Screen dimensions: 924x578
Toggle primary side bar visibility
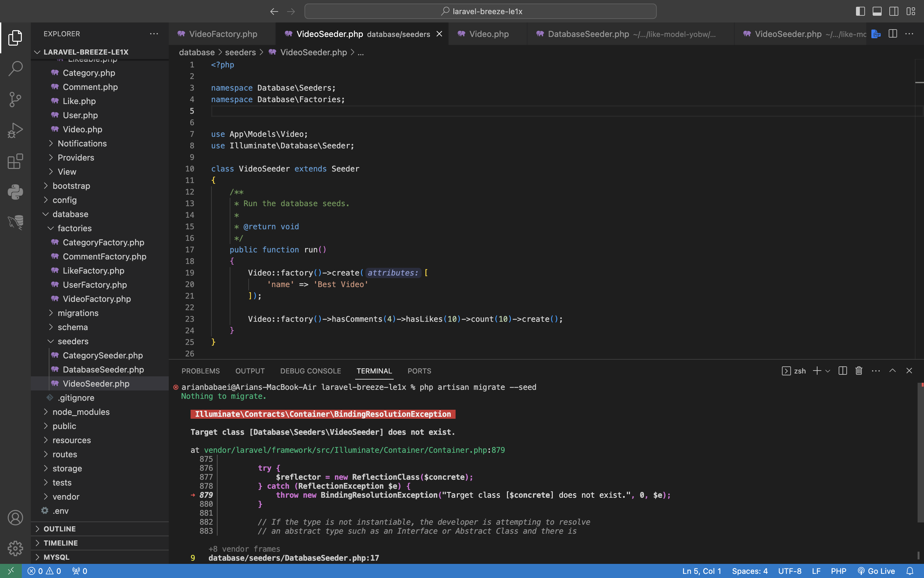click(860, 12)
